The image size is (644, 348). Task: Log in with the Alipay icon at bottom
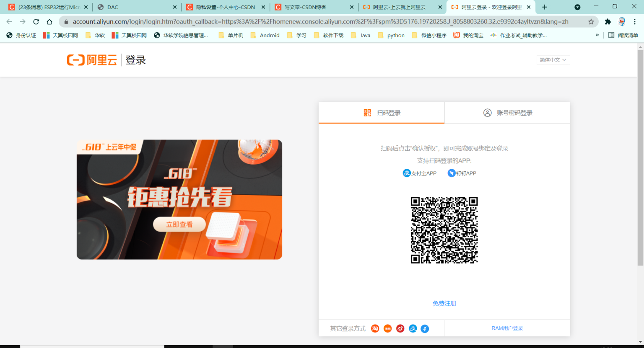point(413,329)
